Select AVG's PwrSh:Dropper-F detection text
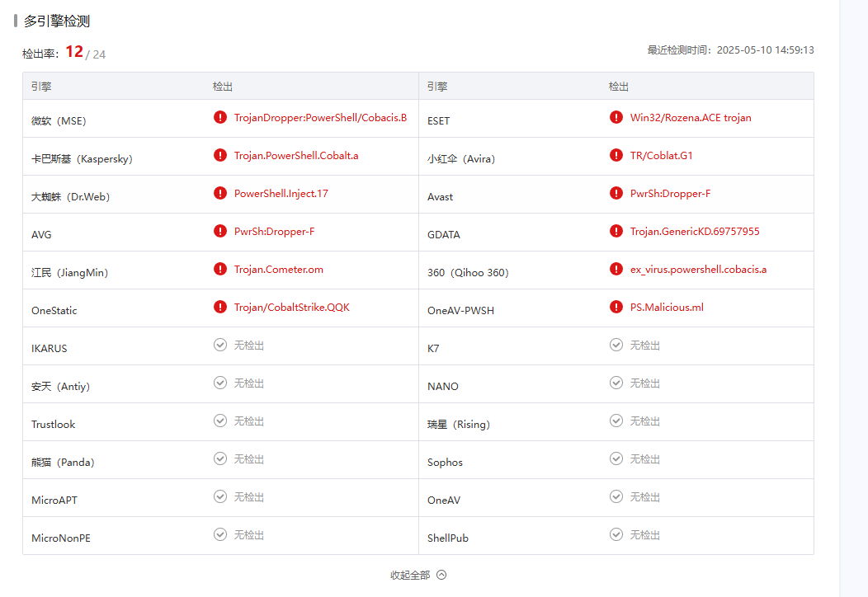The height and width of the screenshot is (597, 868). tap(275, 231)
